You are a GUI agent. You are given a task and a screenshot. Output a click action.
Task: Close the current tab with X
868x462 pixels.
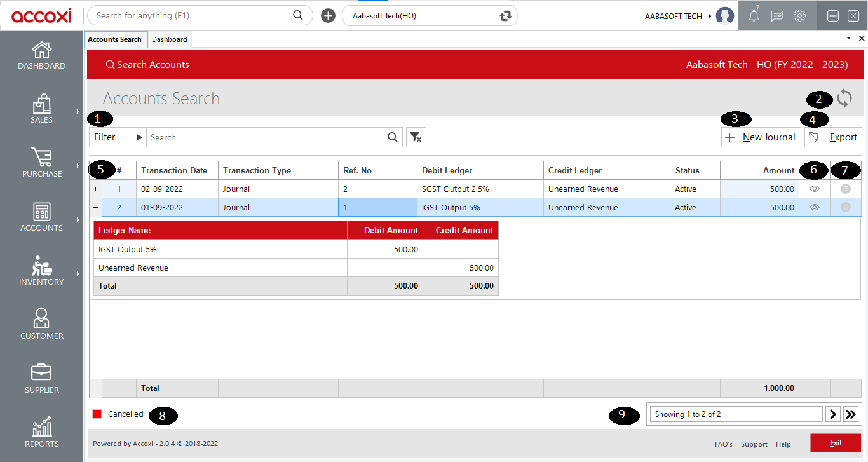click(x=862, y=38)
